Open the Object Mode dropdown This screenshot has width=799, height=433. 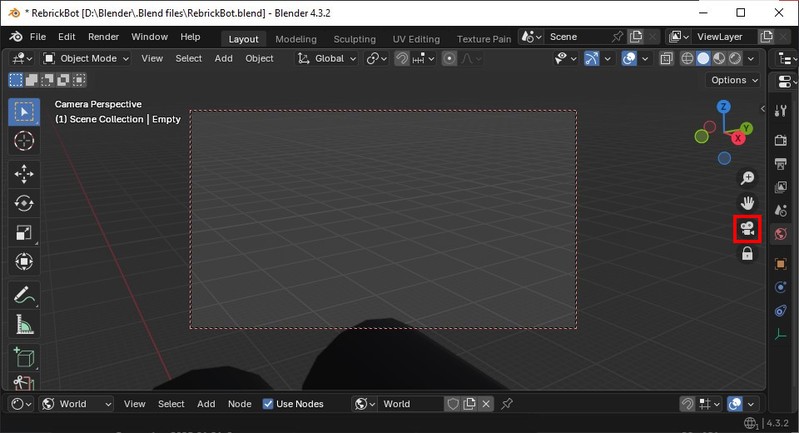coord(87,58)
